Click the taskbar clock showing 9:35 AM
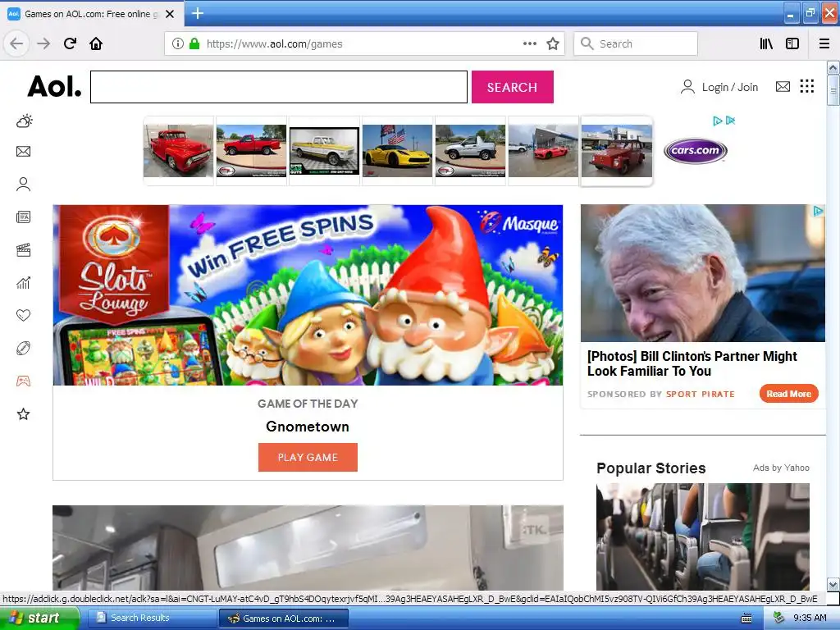The width and height of the screenshot is (840, 630). (810, 618)
